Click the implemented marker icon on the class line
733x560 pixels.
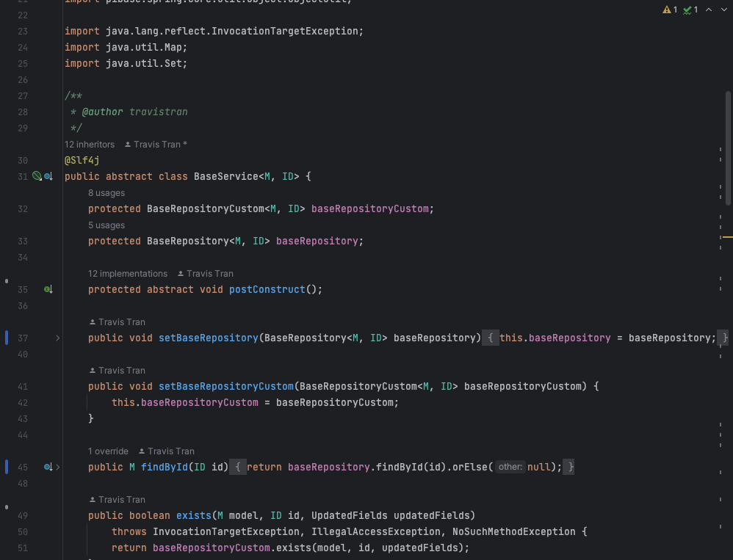coord(48,176)
